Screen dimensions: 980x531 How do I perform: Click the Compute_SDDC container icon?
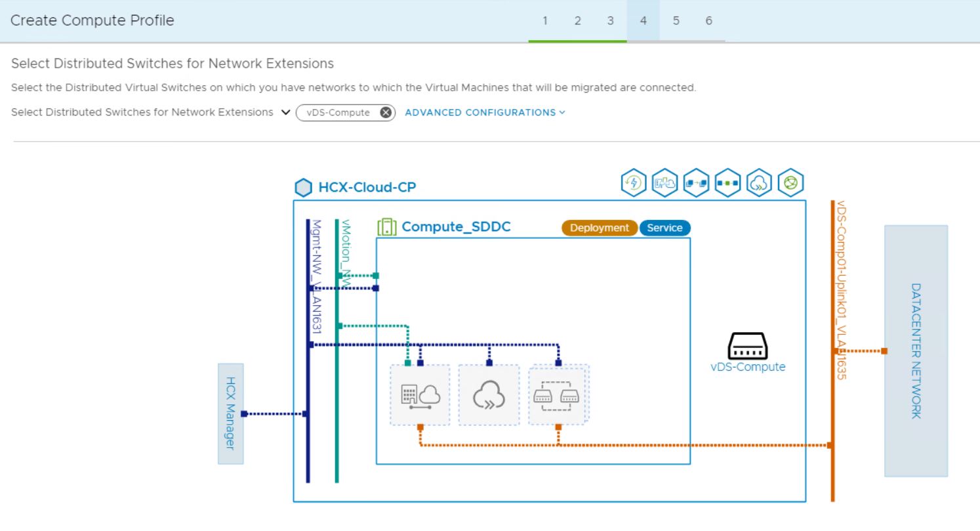(x=386, y=226)
